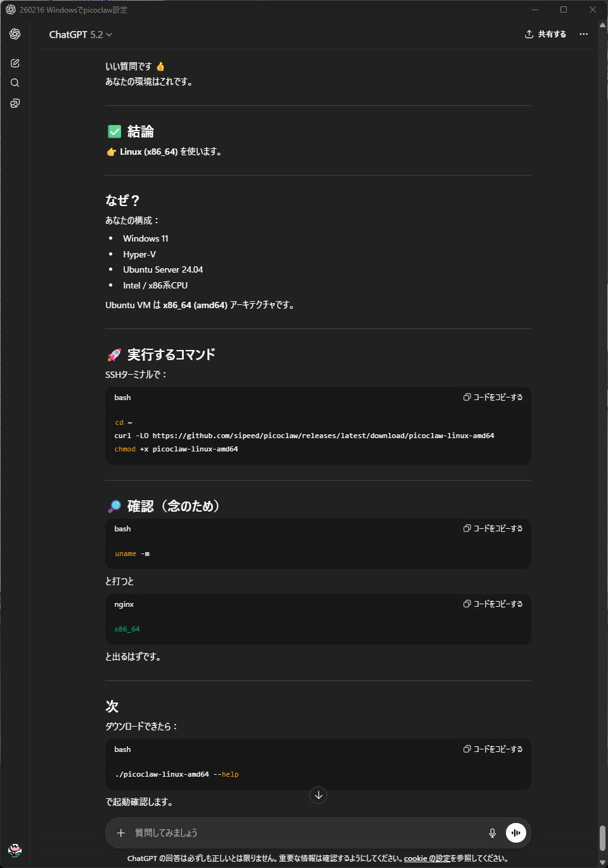This screenshot has height=868, width=608.
Task: Click the plus attach icon
Action: (x=121, y=833)
